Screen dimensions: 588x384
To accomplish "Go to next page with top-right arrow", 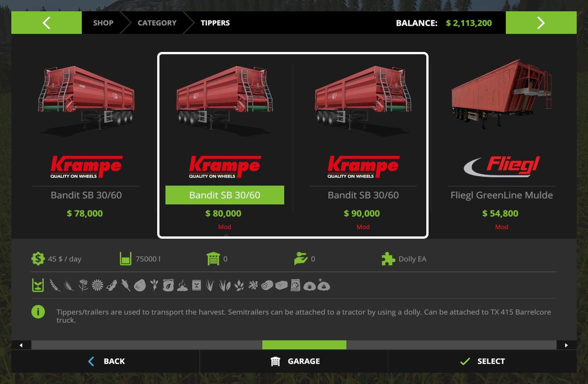I will click(541, 23).
